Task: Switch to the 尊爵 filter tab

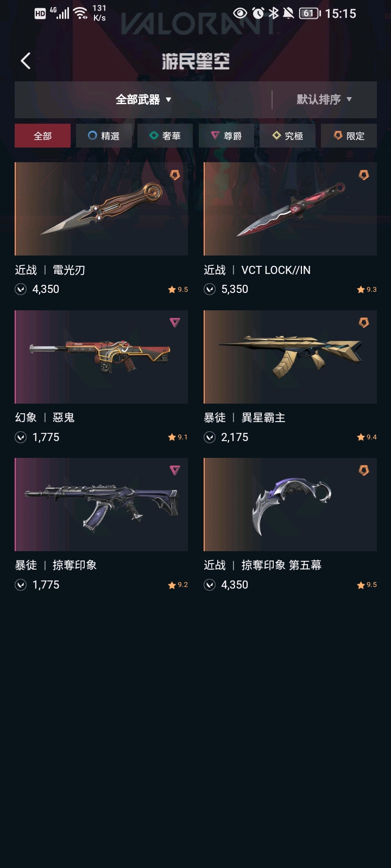Action: click(x=226, y=136)
